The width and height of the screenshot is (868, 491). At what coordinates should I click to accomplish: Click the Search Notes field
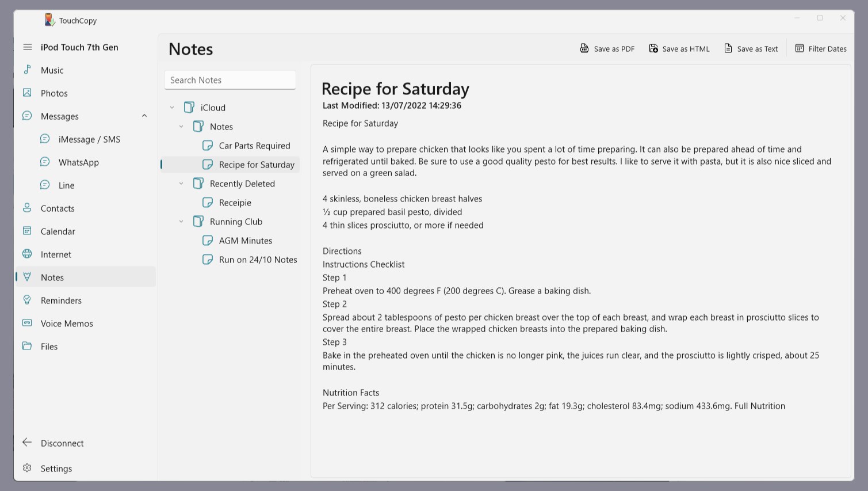tap(230, 80)
